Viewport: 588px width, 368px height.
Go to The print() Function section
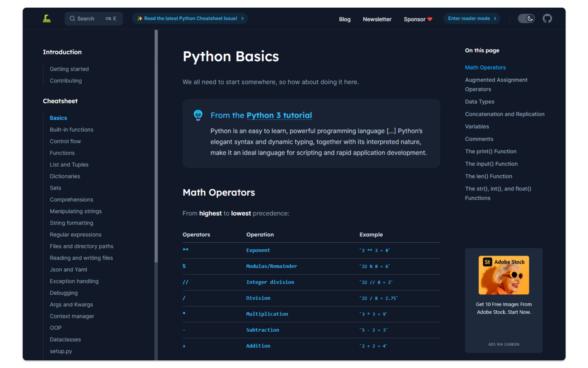tap(490, 151)
